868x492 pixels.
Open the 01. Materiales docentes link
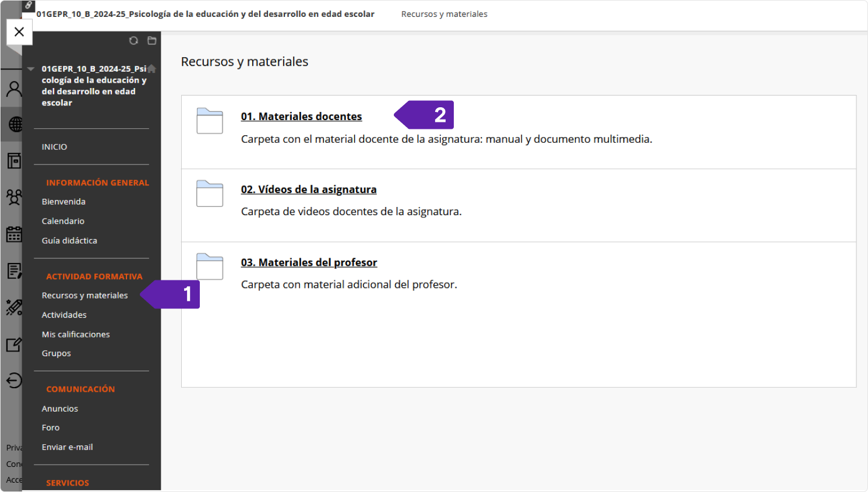point(301,117)
